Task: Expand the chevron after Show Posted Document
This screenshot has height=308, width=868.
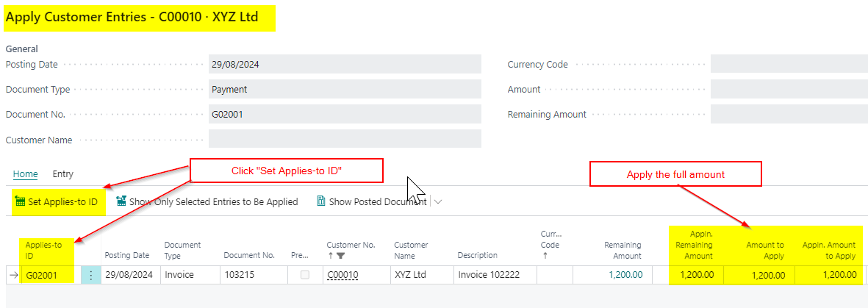Action: [439, 202]
